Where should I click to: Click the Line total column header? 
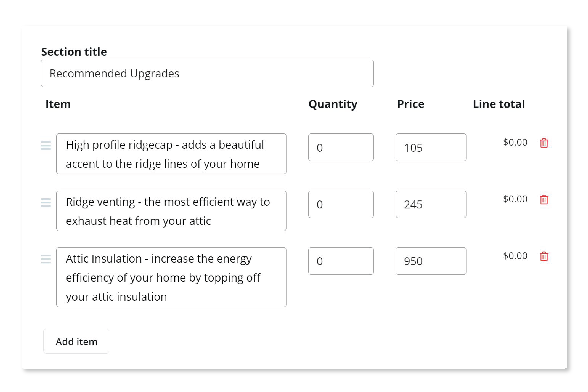point(499,104)
